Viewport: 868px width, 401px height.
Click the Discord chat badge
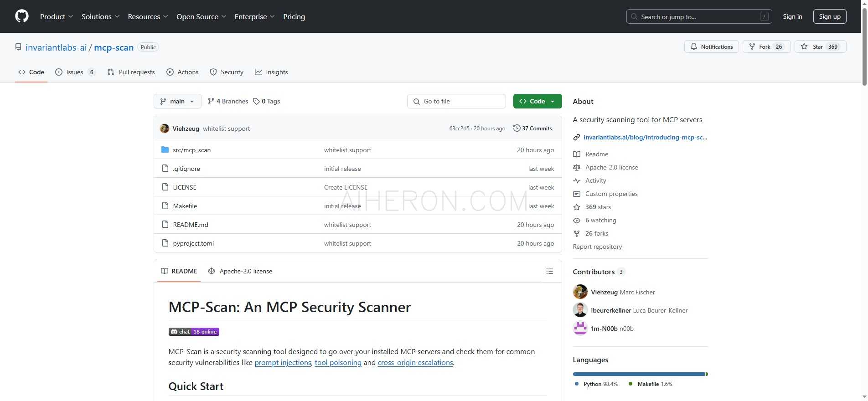(x=194, y=332)
